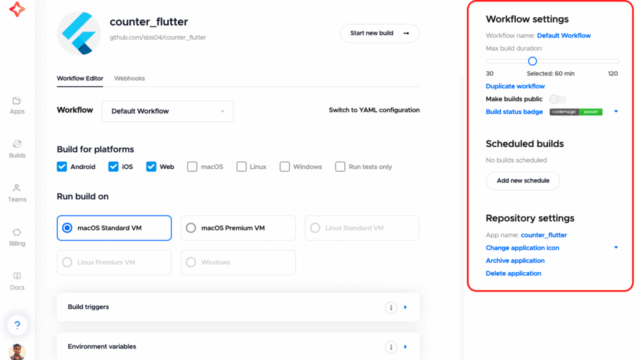Click the build status badge image
This screenshot has height=360, width=640.
(576, 112)
